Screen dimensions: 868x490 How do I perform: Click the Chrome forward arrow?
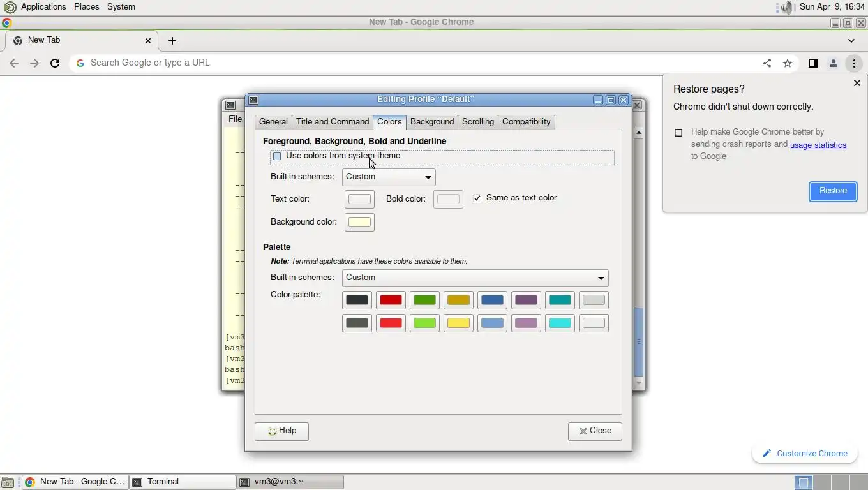pos(34,63)
